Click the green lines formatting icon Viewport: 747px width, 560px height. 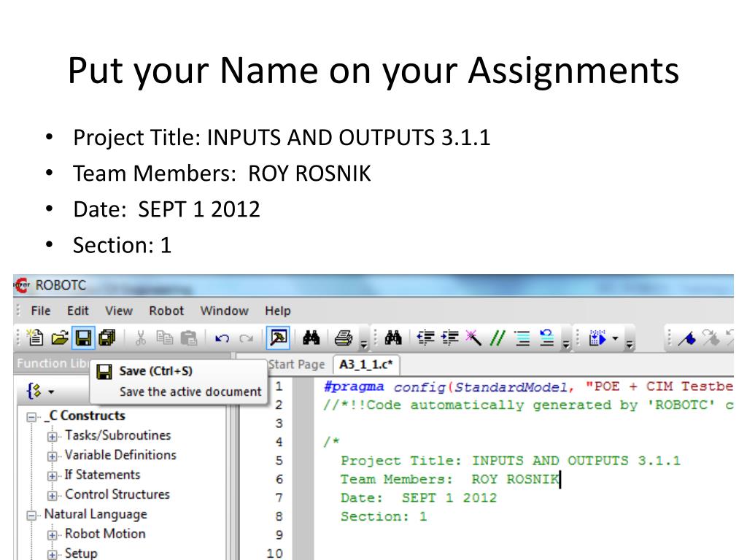click(x=522, y=338)
